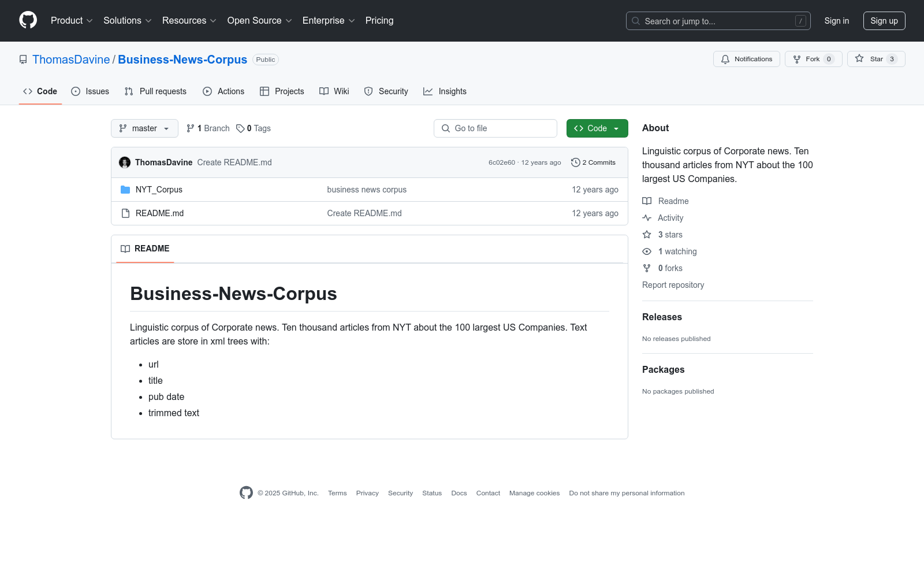This screenshot has width=924, height=578.
Task: Switch to the Code tab
Action: [40, 91]
